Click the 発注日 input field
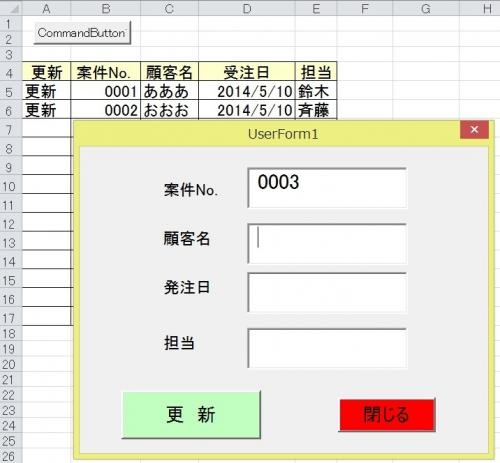 click(x=327, y=292)
